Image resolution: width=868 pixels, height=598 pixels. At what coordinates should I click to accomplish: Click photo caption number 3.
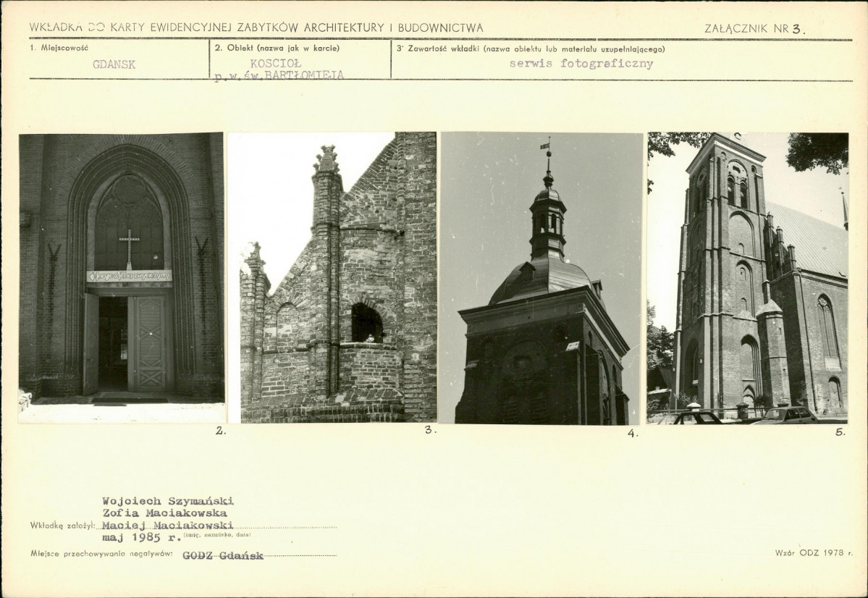[x=430, y=430]
